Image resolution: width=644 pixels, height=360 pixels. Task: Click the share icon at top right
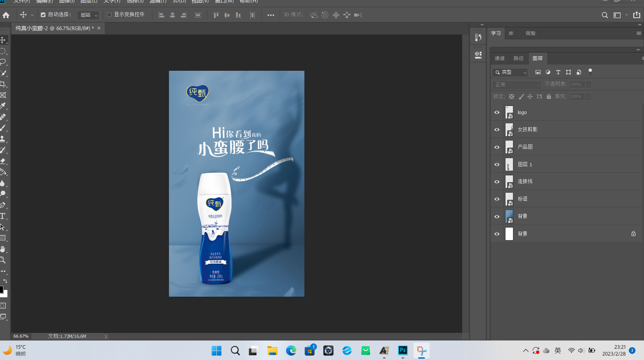[x=637, y=15]
